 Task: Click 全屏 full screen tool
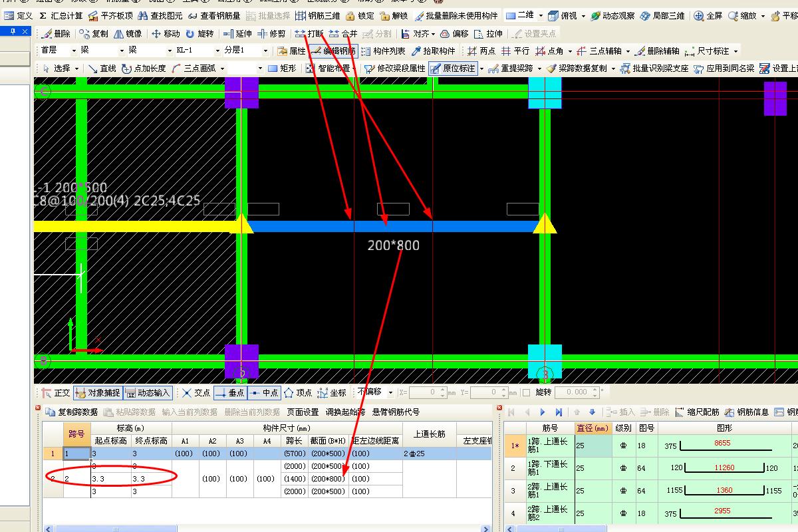pyautogui.click(x=708, y=15)
